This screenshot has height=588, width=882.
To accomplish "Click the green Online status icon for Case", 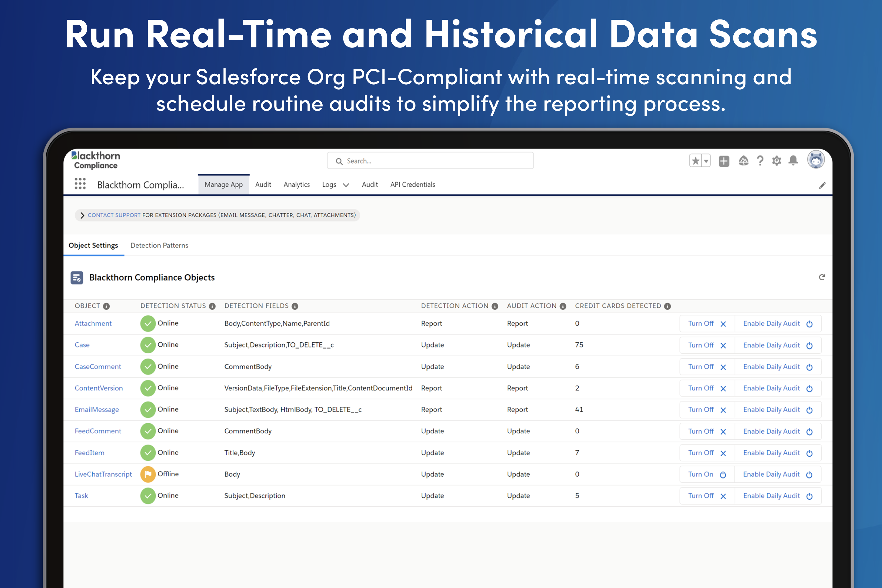I will point(148,345).
